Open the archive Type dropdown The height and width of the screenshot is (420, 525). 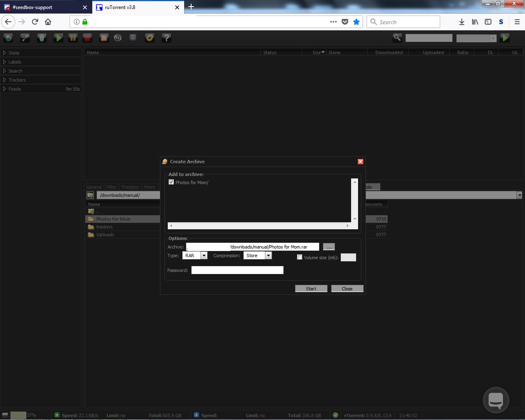(x=204, y=256)
